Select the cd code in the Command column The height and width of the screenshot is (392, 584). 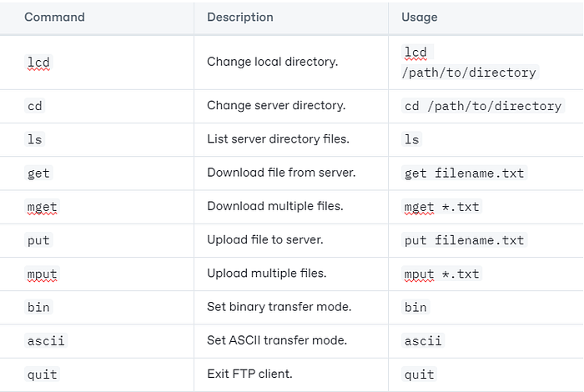point(35,106)
